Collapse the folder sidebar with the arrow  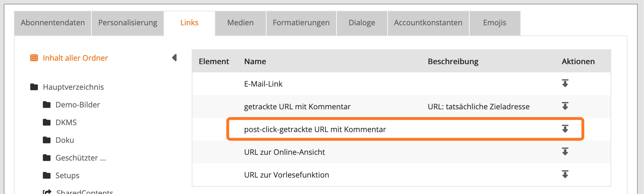tap(174, 58)
